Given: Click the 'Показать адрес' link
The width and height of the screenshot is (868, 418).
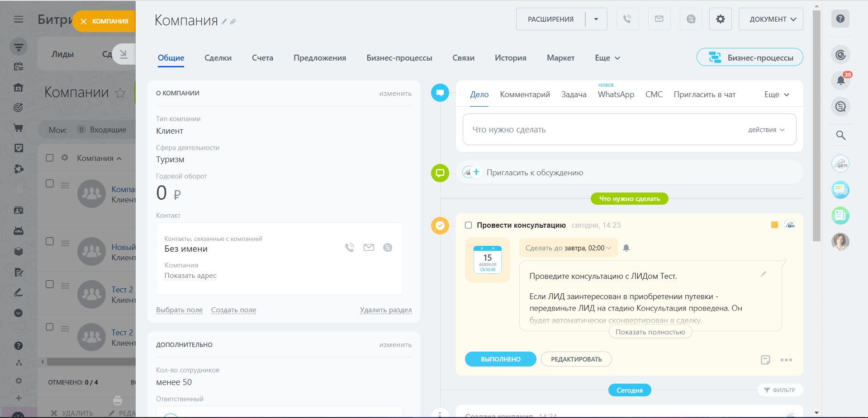Looking at the screenshot, I should 190,276.
